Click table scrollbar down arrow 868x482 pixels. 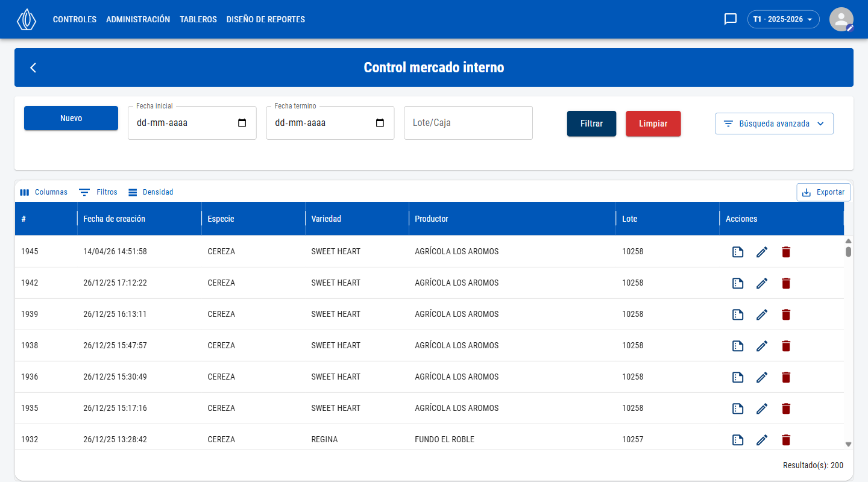tap(849, 444)
